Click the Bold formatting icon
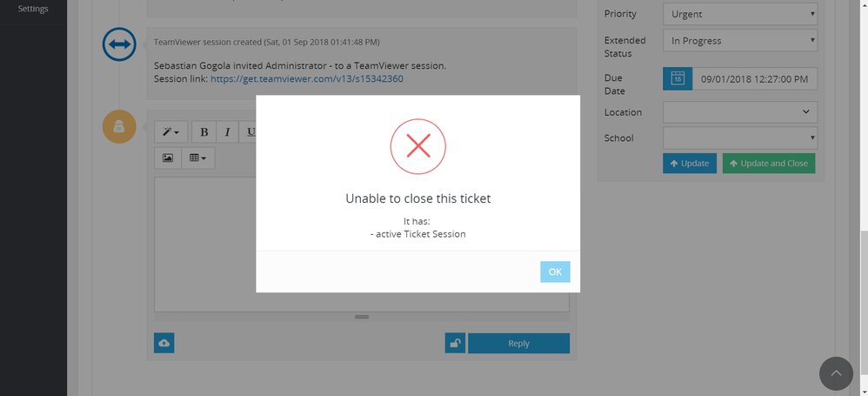868x396 pixels. [204, 132]
